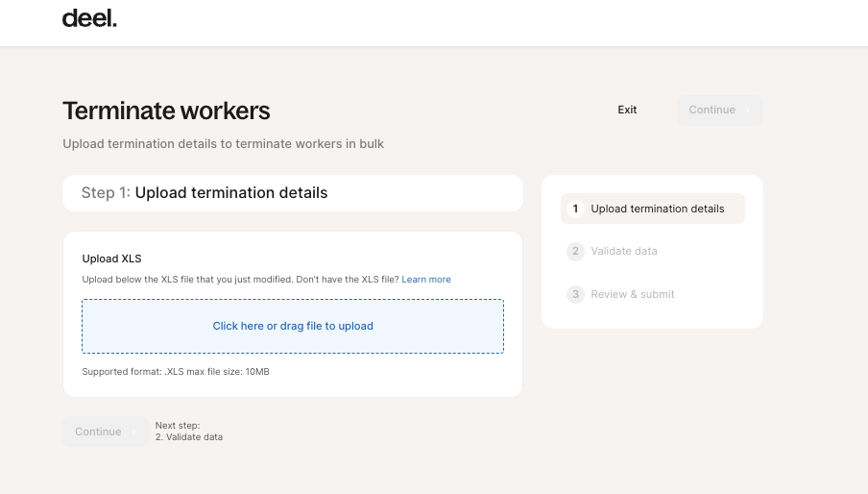Click the Supported format .XLS note
Viewport: 868px width, 494px height.
point(176,372)
